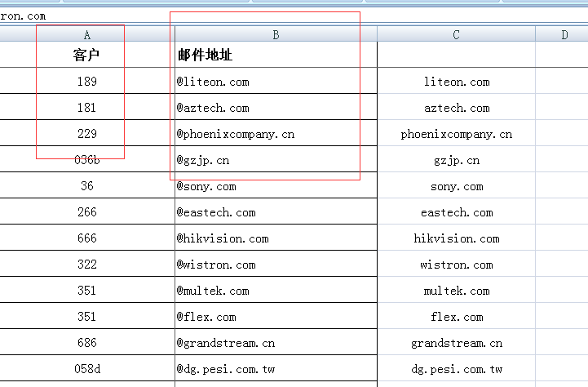
Task: Select cell flex.com in column C
Action: [x=456, y=316]
